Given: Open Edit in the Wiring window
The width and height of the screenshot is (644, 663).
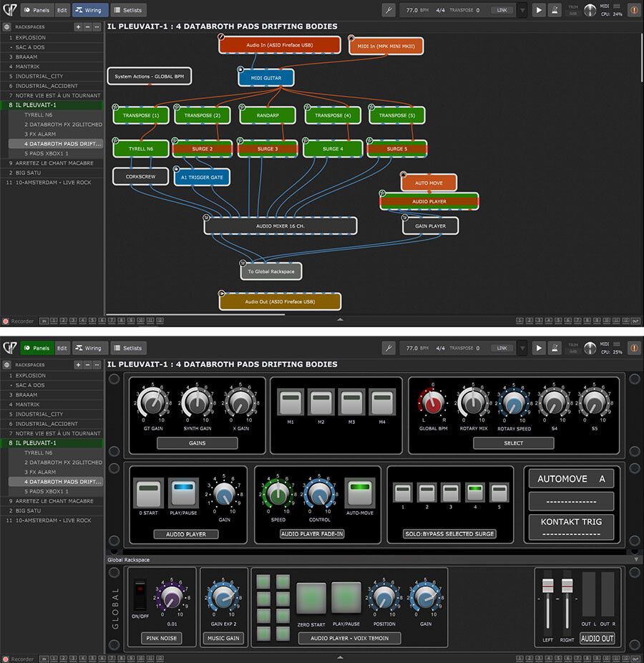Looking at the screenshot, I should (x=62, y=10).
